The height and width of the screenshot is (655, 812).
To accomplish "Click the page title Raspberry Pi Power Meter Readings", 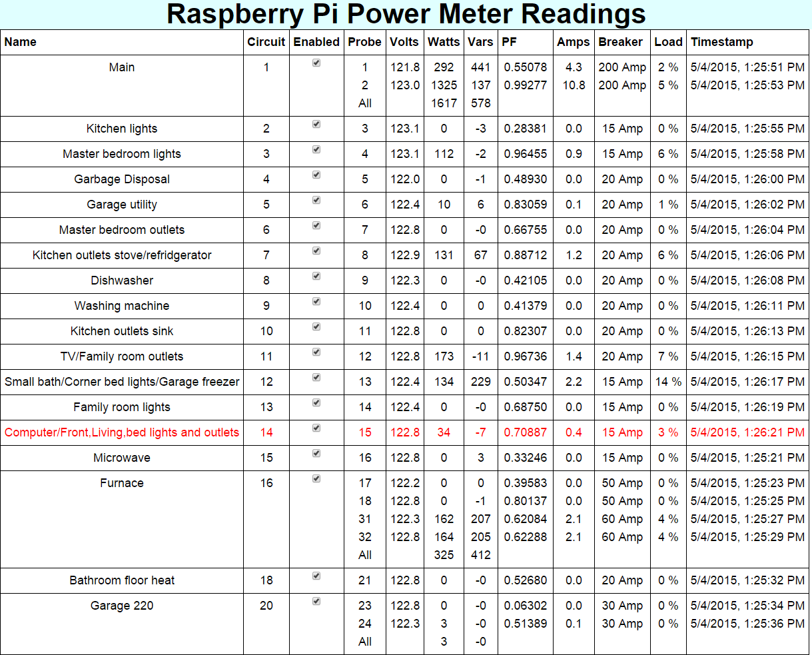I will (x=406, y=14).
